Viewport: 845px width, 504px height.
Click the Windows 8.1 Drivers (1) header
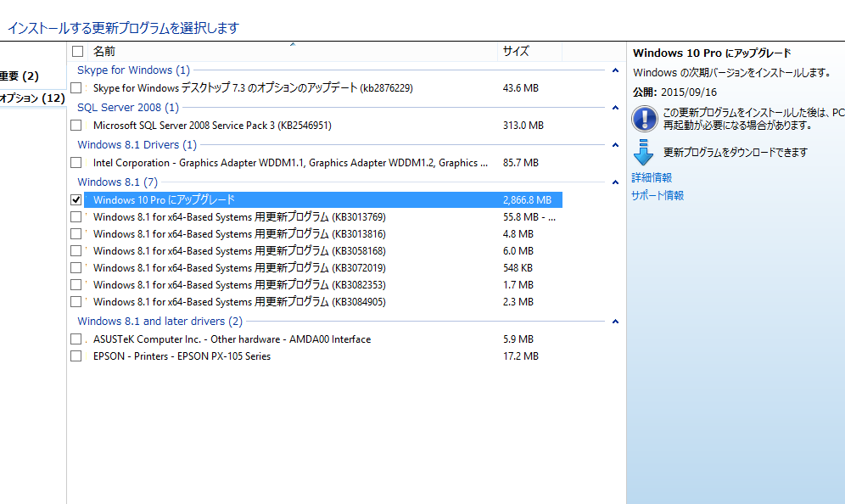[137, 144]
